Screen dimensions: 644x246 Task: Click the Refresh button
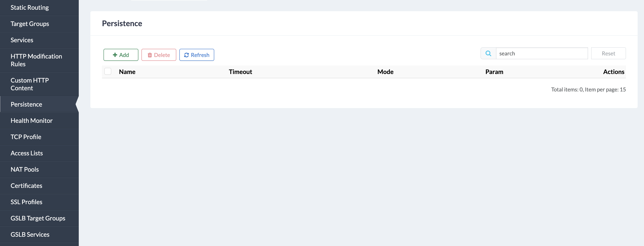click(196, 55)
